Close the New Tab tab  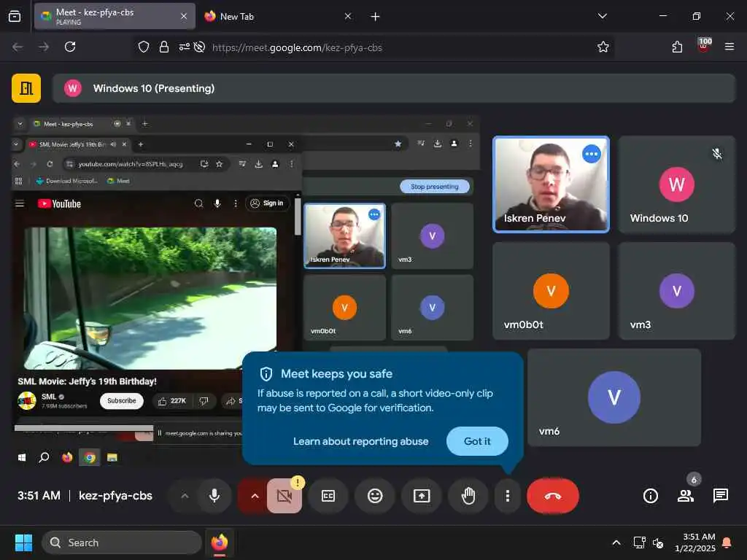pyautogui.click(x=348, y=16)
